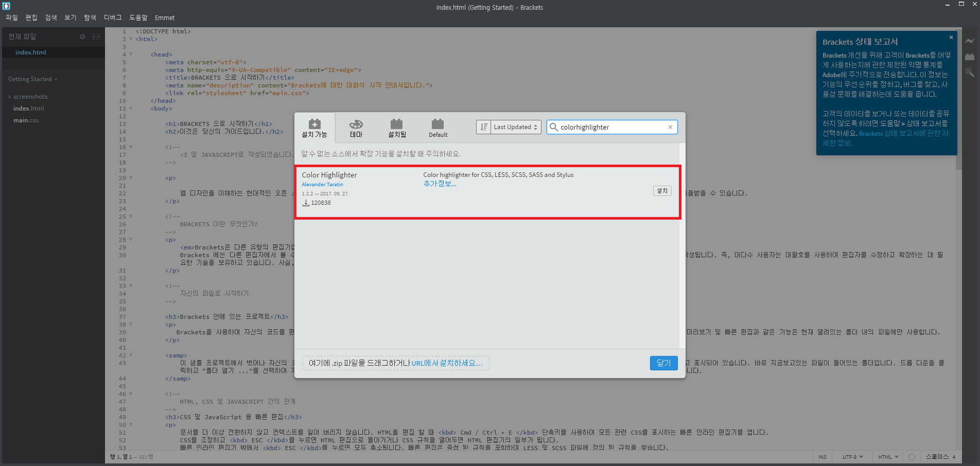Click the indent size value 4
Viewport: 980px width, 466px height.
coord(954,457)
